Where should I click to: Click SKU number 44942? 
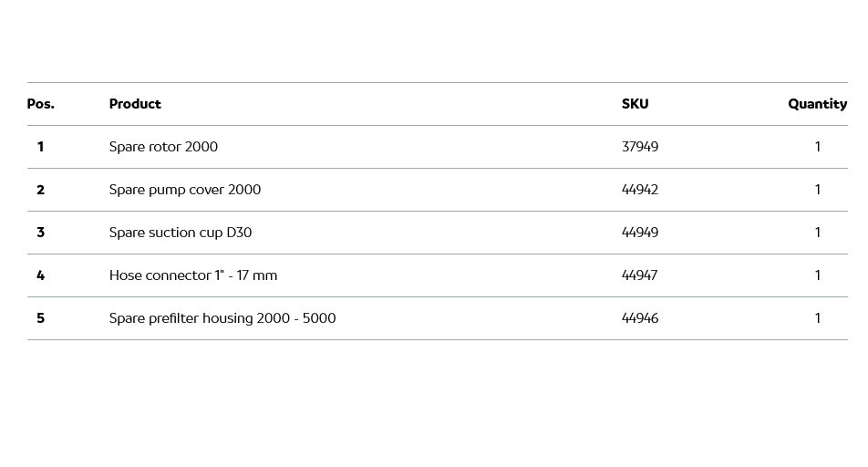pos(640,190)
